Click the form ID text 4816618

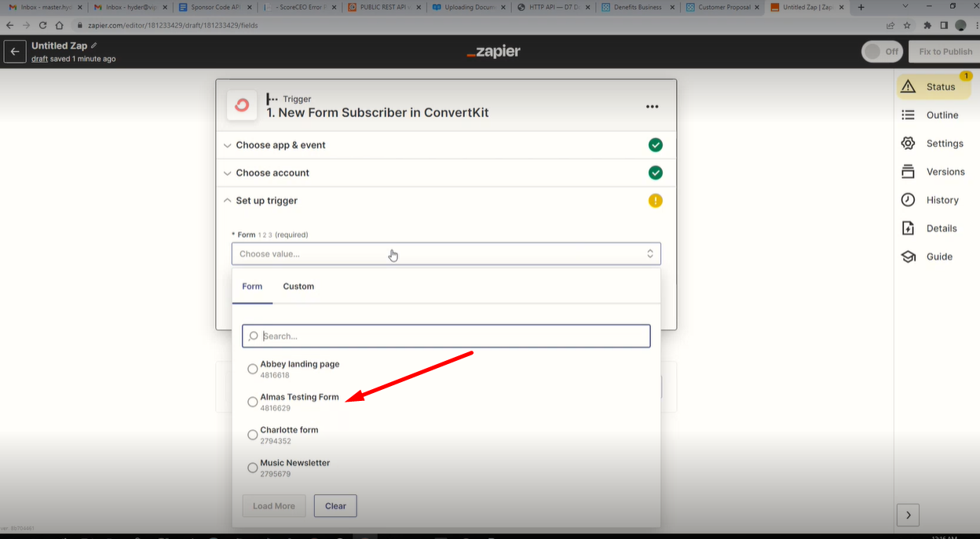point(275,376)
